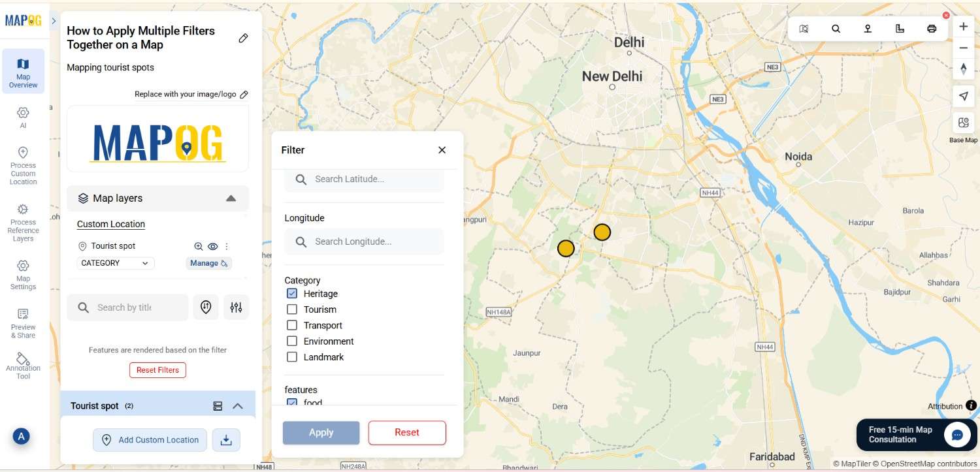Click the download data icon
Image resolution: width=980 pixels, height=472 pixels.
[226, 440]
